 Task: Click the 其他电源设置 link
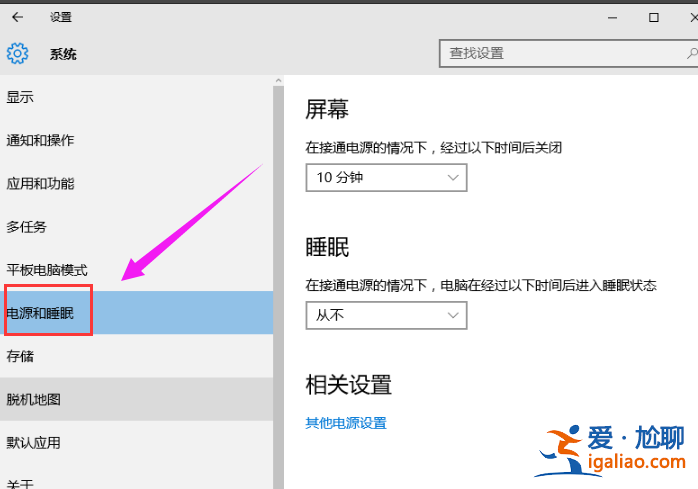(346, 423)
